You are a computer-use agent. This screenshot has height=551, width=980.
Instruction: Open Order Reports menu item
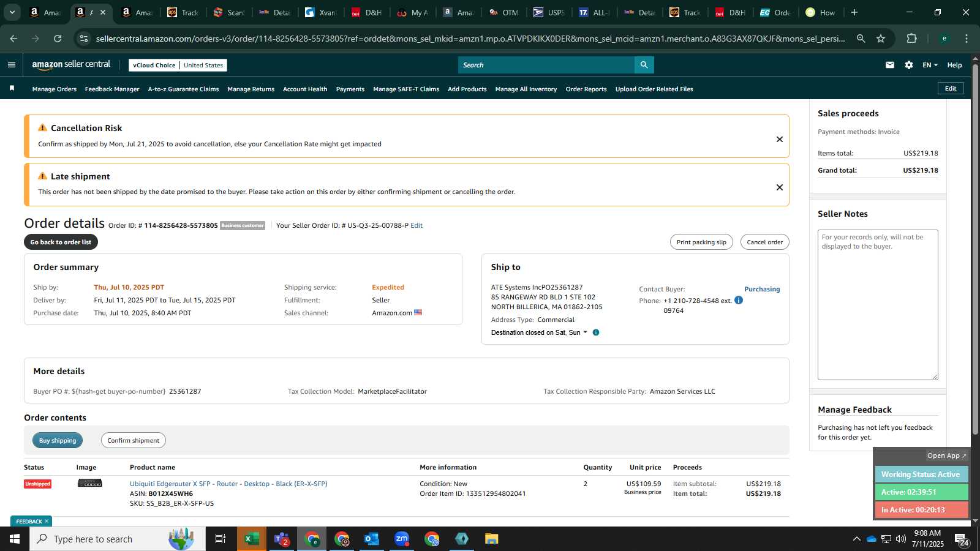click(x=586, y=89)
